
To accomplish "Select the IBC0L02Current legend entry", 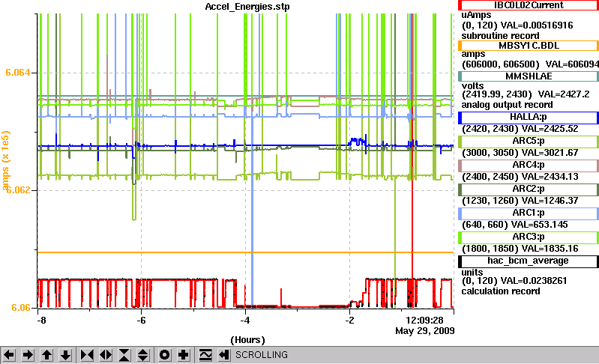I will pos(529,5).
